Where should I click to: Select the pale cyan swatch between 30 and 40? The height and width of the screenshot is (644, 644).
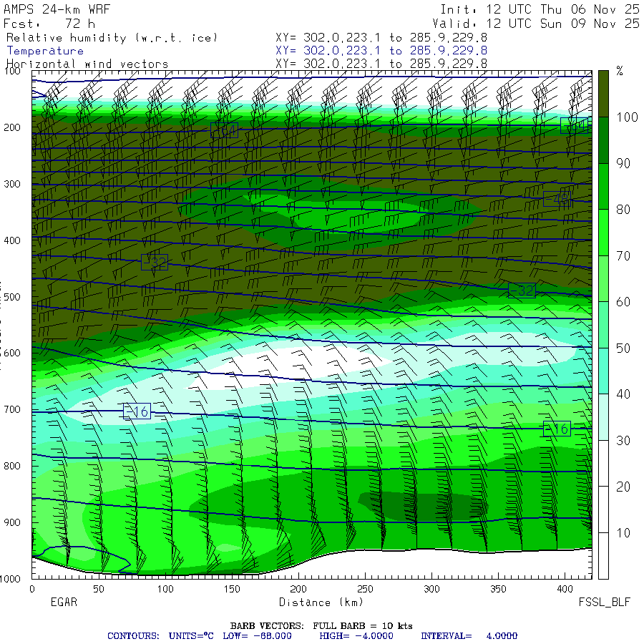coord(603,417)
